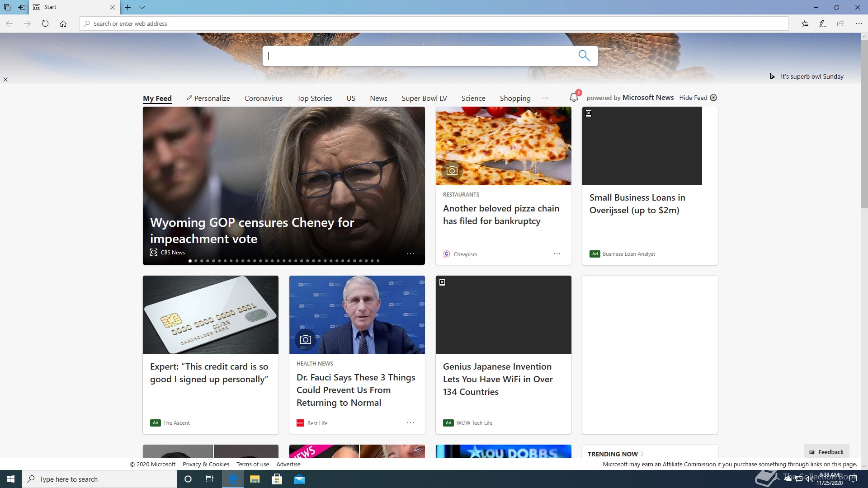Close the Business Loans ad image
The height and width of the screenshot is (488, 868).
tap(589, 113)
